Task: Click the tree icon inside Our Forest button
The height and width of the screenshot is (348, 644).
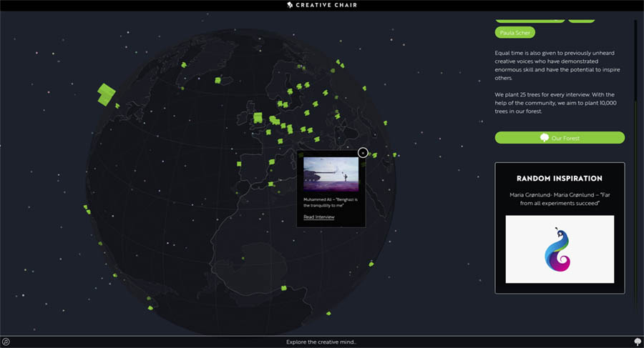Action: [545, 137]
